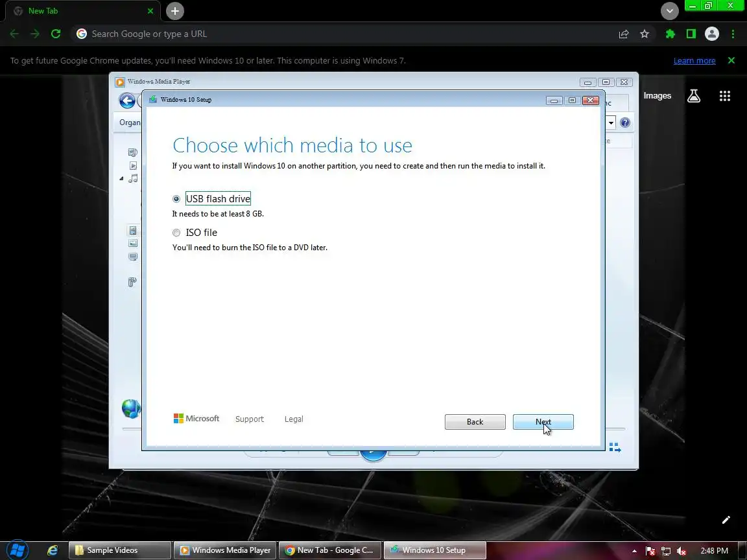Select the New Tab tab in Chrome
This screenshot has height=560, width=747.
[83, 11]
